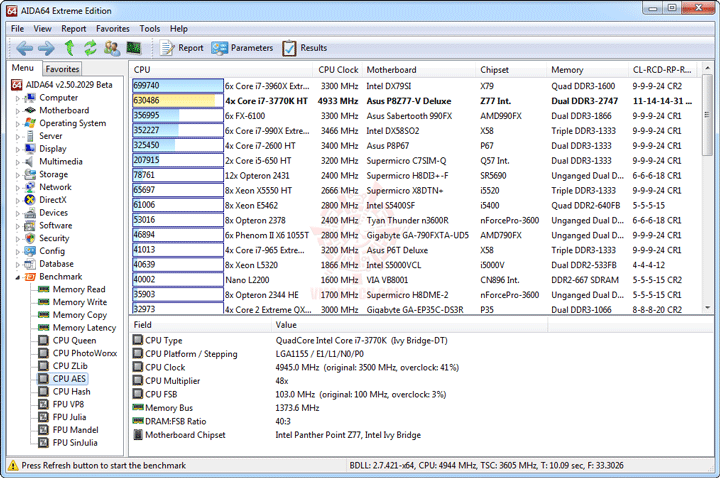This screenshot has height=478, width=720.
Task: Select the CPU Queen benchmark icon
Action: 44,340
